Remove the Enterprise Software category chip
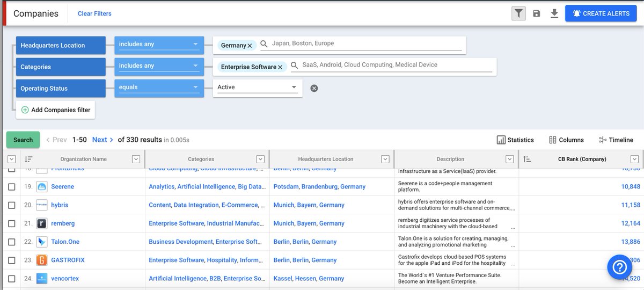Image resolution: width=644 pixels, height=290 pixels. (x=280, y=67)
